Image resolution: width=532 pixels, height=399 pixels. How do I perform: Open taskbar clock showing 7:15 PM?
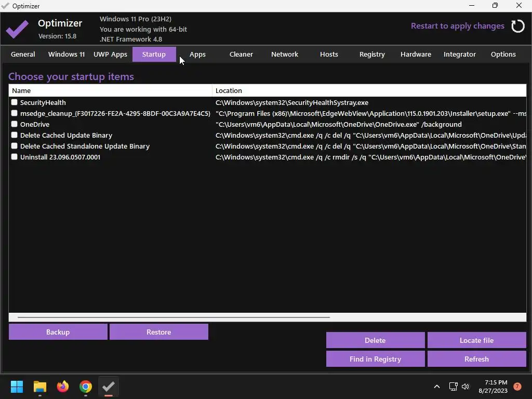[x=493, y=387]
